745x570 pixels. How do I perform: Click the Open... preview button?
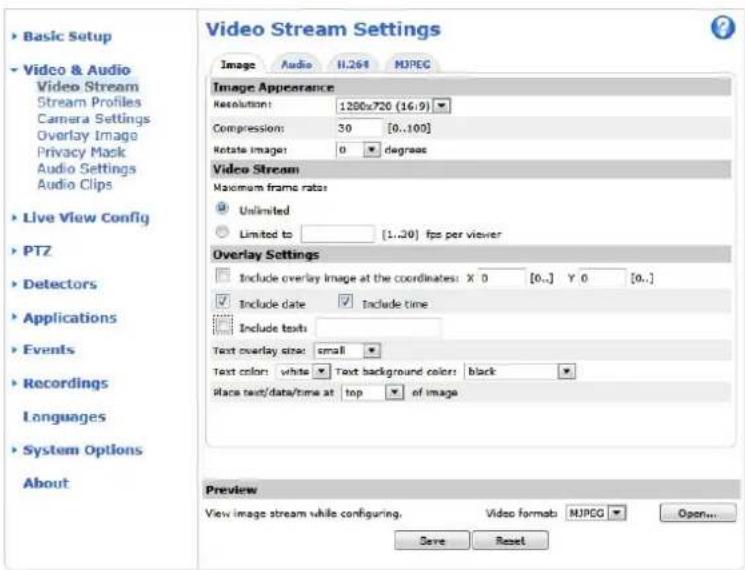tap(697, 513)
